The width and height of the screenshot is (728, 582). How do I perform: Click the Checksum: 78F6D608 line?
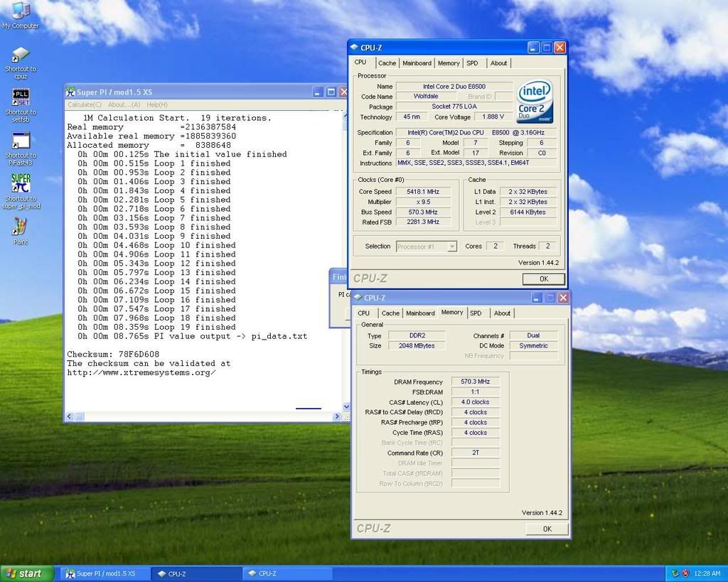(113, 354)
